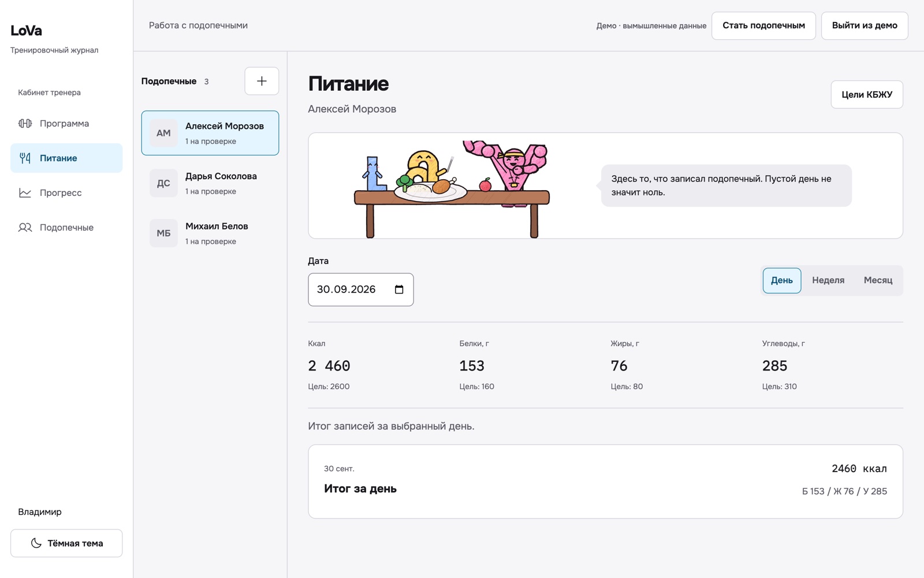Image resolution: width=924 pixels, height=578 pixels.
Task: Add a new client with plus button
Action: coord(262,81)
